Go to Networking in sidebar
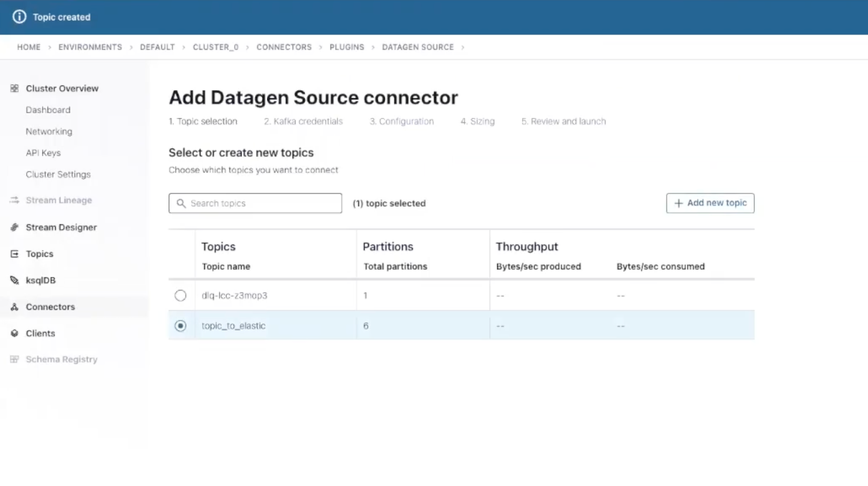 click(49, 131)
